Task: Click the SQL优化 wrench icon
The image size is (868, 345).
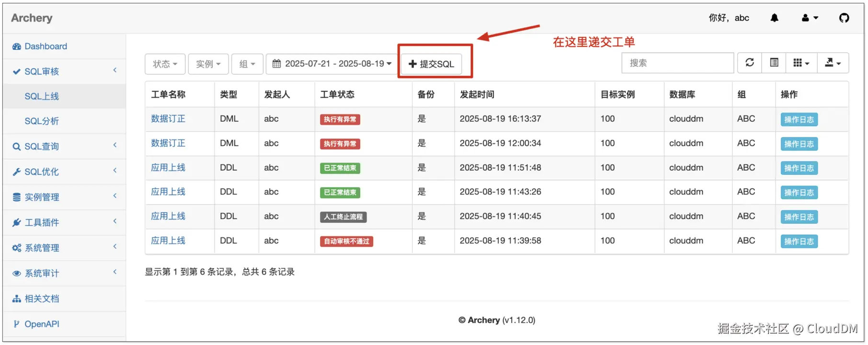Action: tap(17, 172)
